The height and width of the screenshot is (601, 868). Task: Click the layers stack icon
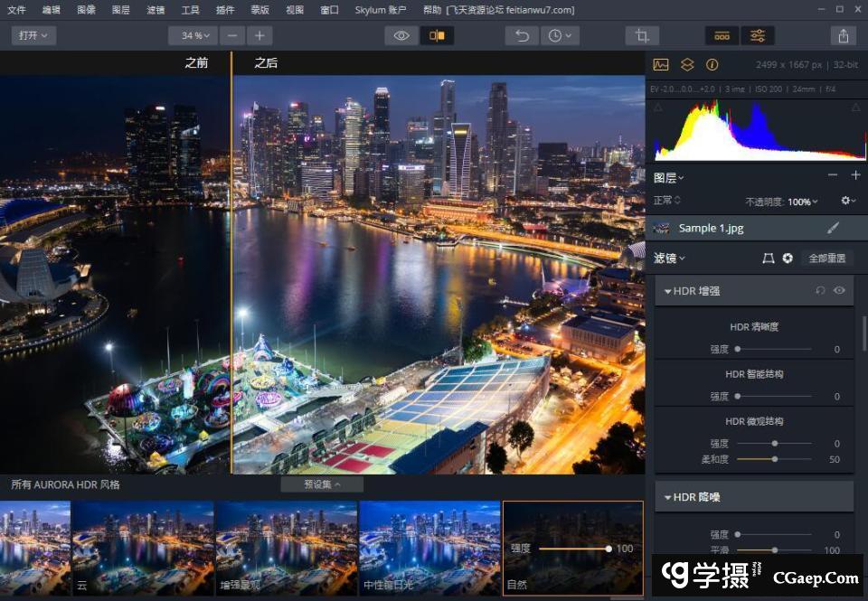tap(686, 65)
